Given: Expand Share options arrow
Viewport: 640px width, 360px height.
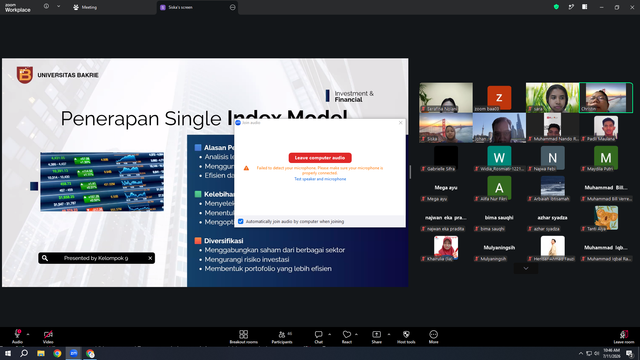Looking at the screenshot, I should click(389, 334).
